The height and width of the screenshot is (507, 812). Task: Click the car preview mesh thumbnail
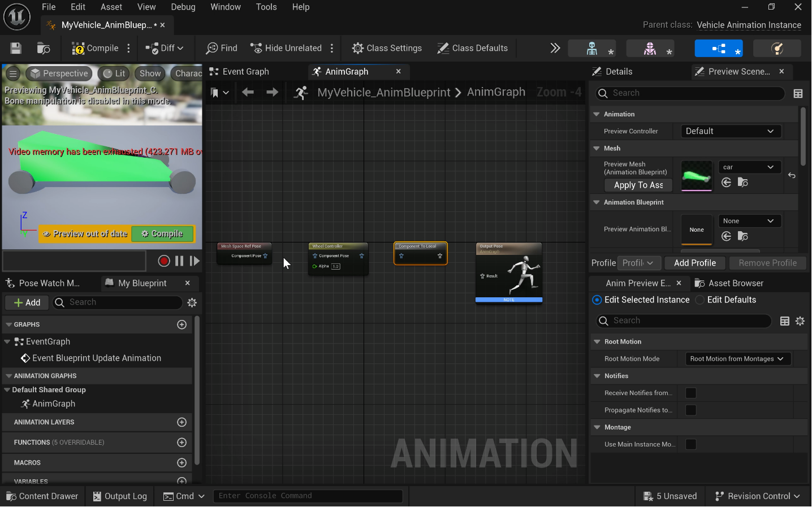pyautogui.click(x=696, y=176)
